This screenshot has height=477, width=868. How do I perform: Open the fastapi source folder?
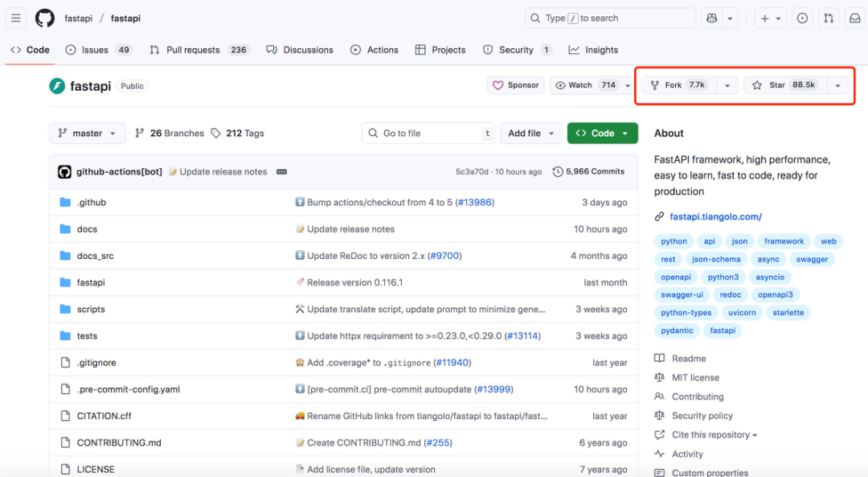point(91,282)
